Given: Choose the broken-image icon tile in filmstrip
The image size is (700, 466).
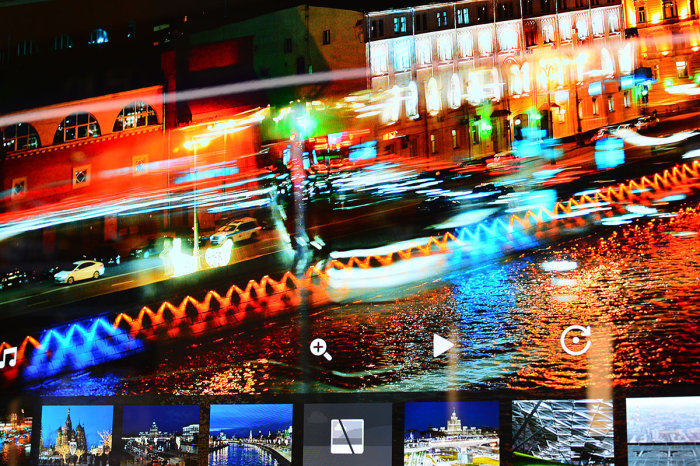Looking at the screenshot, I should [347, 435].
